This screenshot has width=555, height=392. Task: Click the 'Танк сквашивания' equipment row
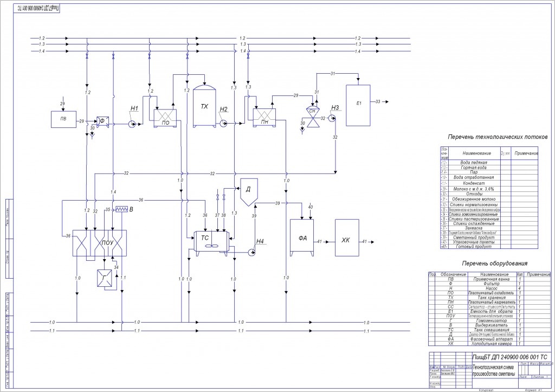point(489,330)
